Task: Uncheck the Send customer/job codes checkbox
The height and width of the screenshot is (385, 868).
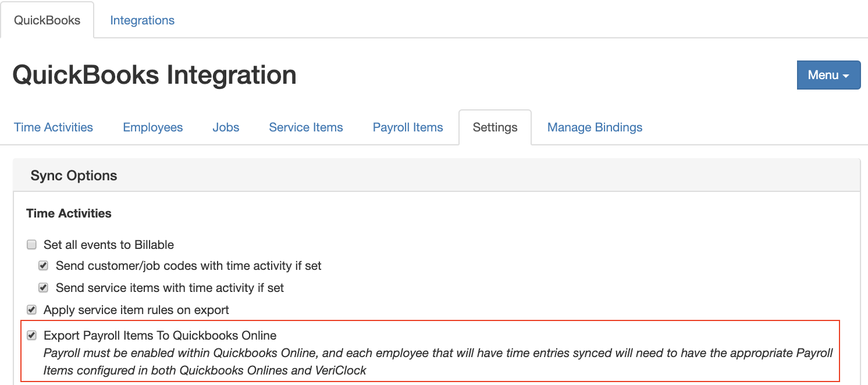Action: [x=43, y=266]
